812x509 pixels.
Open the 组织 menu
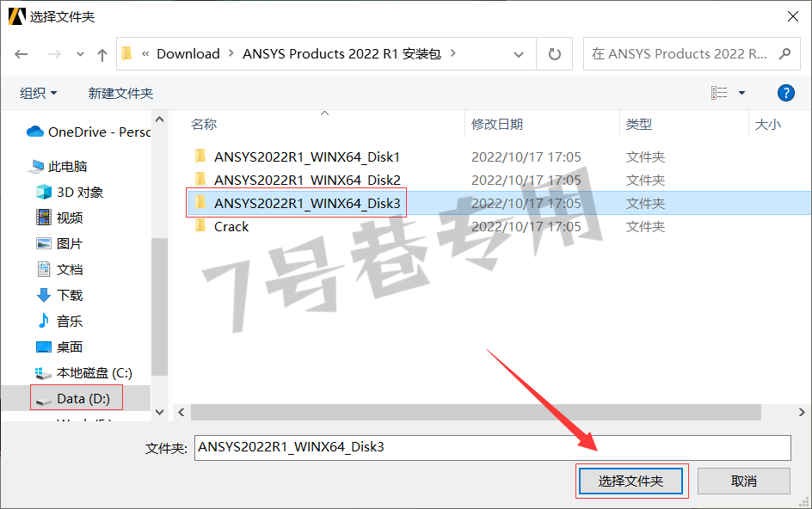(39, 93)
